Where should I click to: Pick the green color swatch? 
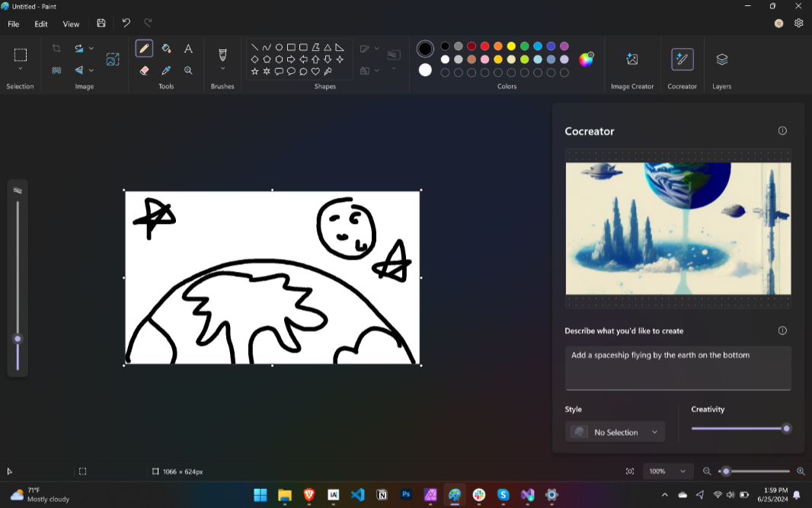click(525, 46)
